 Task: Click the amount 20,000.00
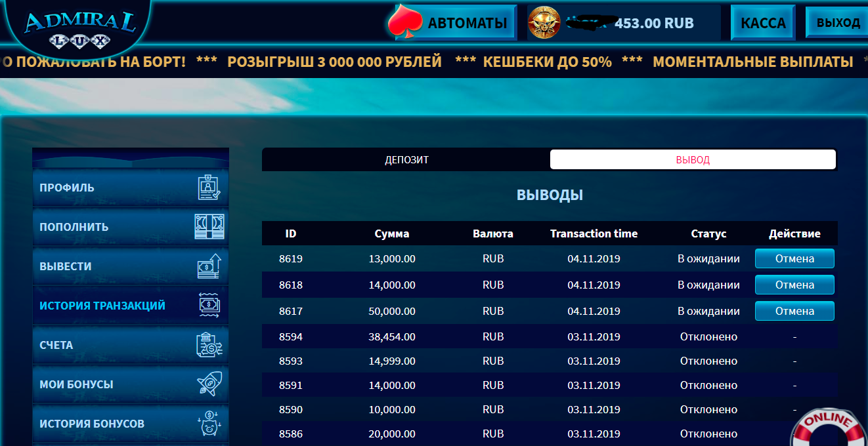click(392, 434)
